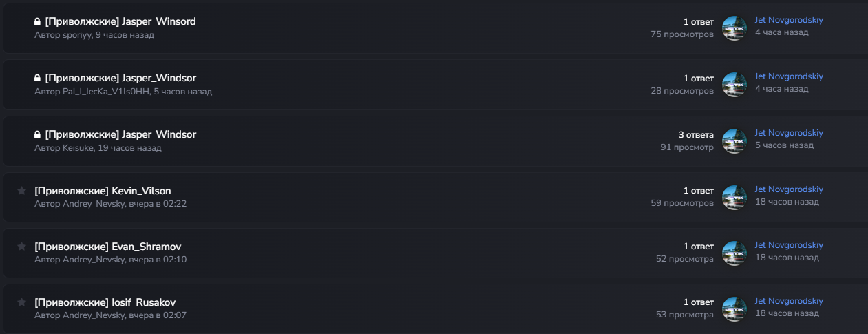
Task: Click the star icon next to Evan_Shramov
Action: (x=21, y=247)
